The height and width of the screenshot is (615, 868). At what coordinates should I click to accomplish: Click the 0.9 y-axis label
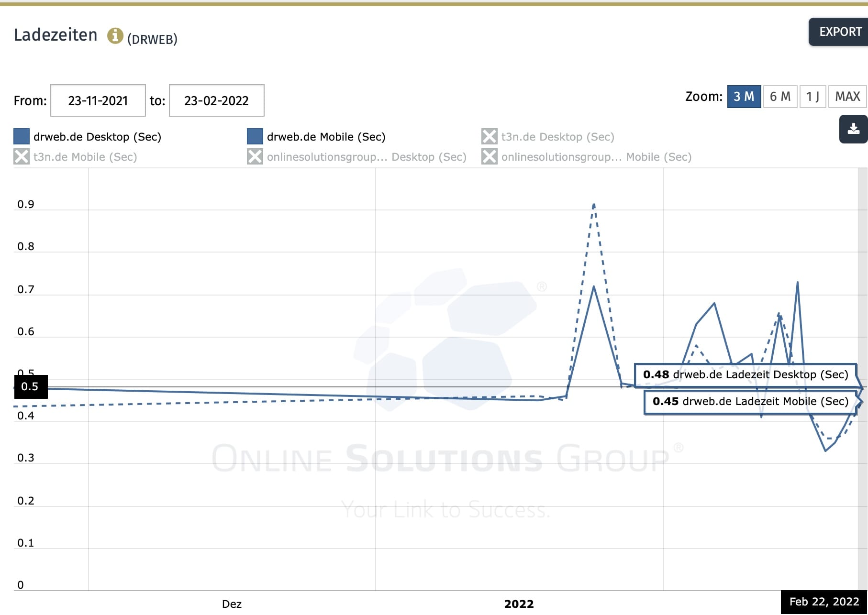tap(26, 204)
